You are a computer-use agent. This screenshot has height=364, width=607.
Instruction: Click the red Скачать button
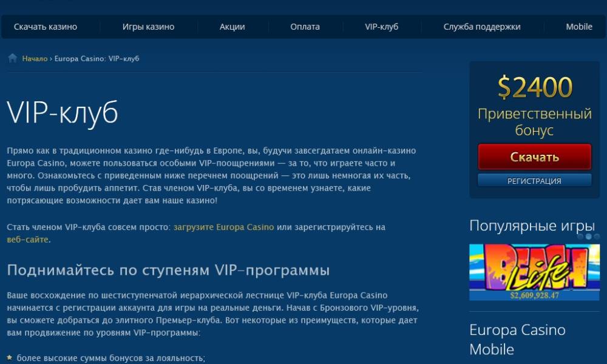tap(535, 157)
